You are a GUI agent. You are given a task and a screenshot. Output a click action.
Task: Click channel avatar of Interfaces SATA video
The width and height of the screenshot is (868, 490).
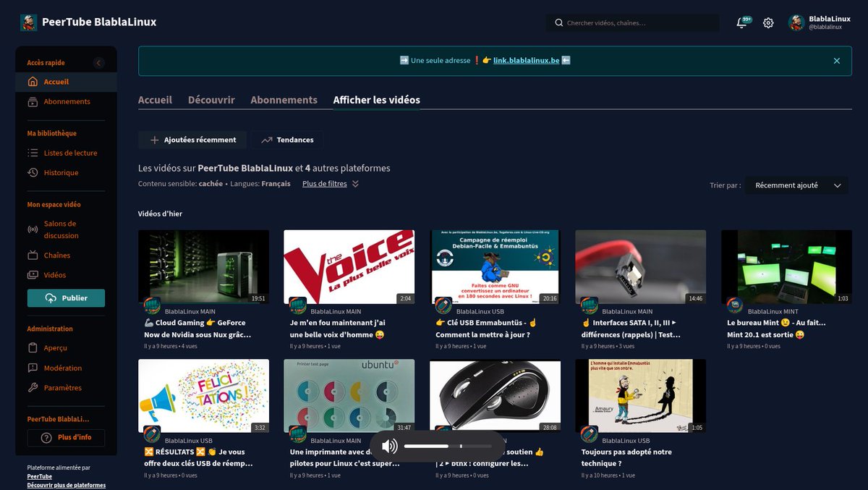tap(590, 305)
